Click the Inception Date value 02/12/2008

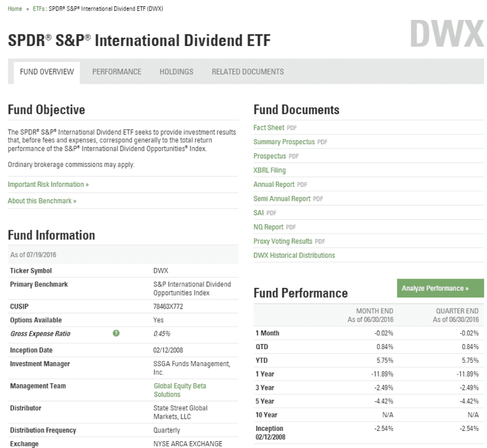(168, 350)
